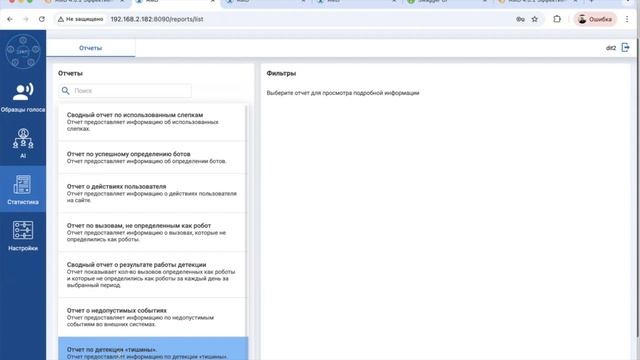This screenshot has height=360, width=640.
Task: Click the browser forward arrow
Action: point(26,19)
